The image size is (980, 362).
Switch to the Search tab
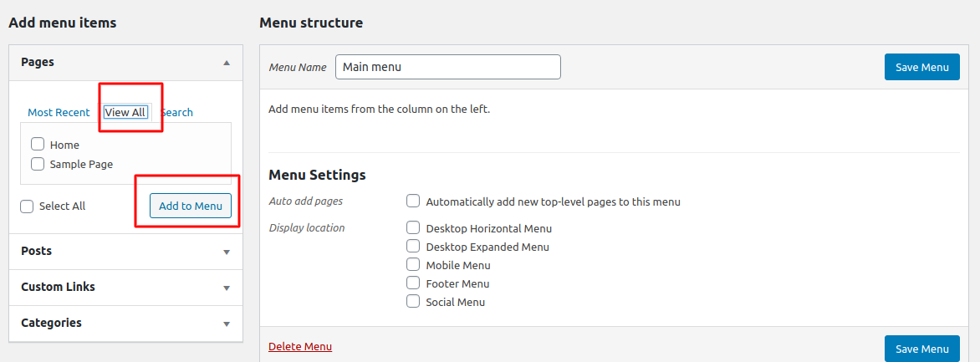pos(177,112)
